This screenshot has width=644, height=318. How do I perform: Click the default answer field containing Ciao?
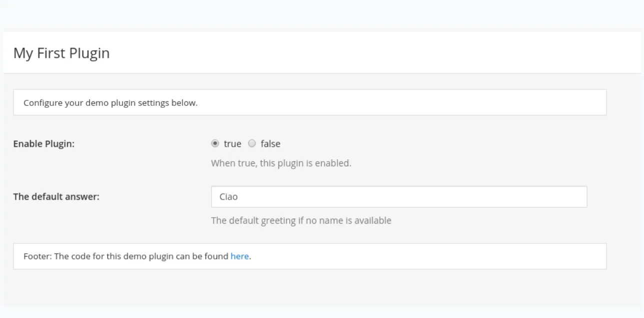pyautogui.click(x=399, y=197)
